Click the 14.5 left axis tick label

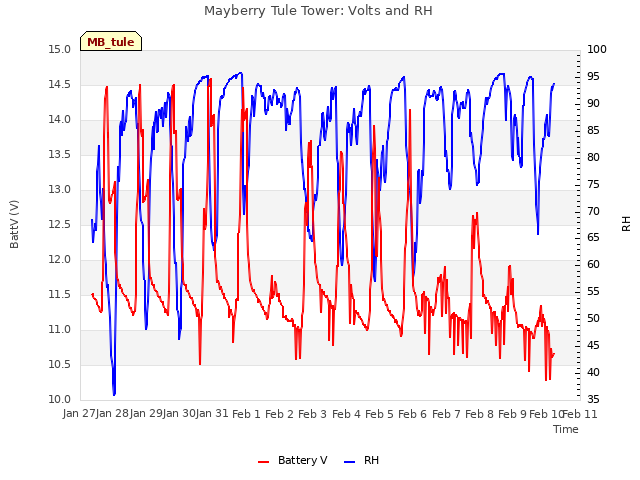[x=60, y=85]
